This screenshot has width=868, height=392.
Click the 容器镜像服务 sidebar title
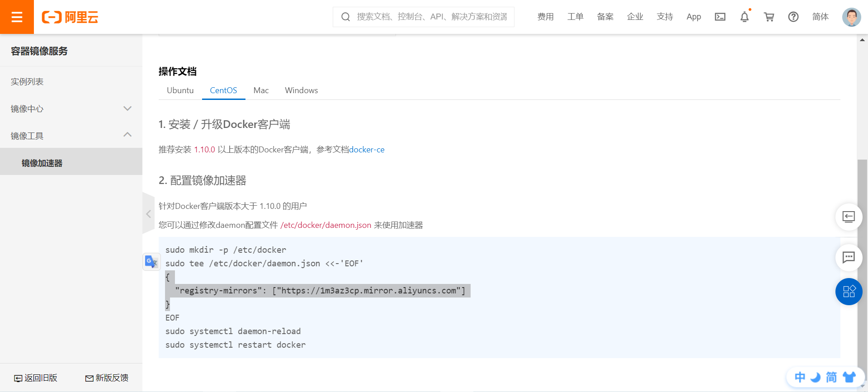[x=39, y=51]
